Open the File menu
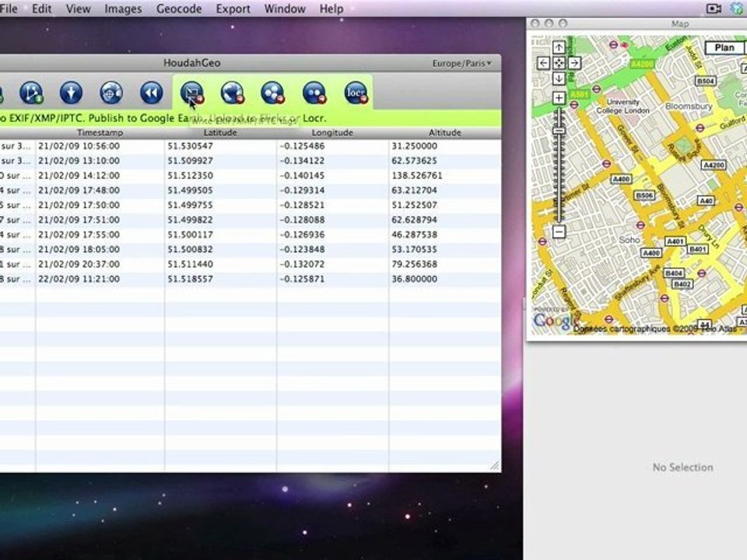 click(9, 9)
